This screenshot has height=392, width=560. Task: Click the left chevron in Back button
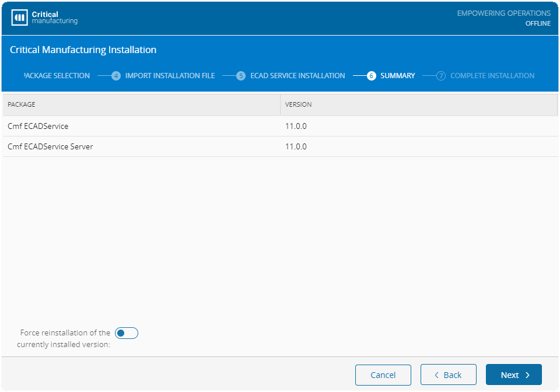pyautogui.click(x=436, y=375)
